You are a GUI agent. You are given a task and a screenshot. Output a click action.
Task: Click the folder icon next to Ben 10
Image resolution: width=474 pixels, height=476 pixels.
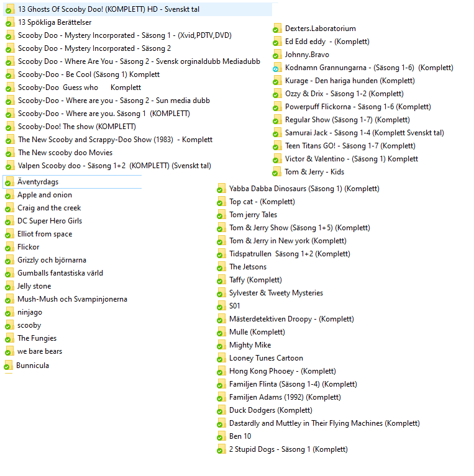[x=221, y=436]
